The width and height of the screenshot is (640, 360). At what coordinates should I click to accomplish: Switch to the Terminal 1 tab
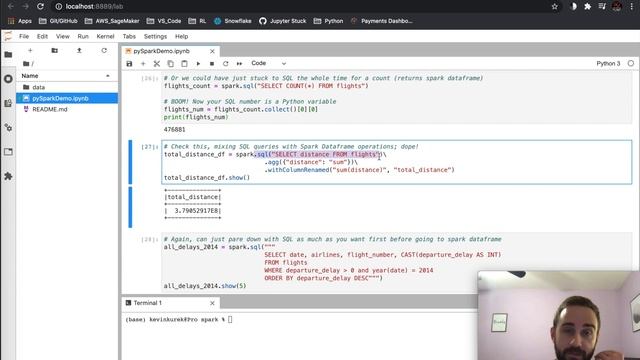pyautogui.click(x=148, y=303)
